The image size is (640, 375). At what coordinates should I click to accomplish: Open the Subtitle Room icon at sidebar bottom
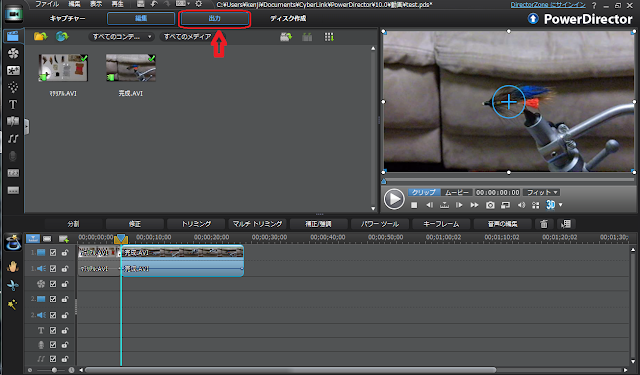(13, 191)
